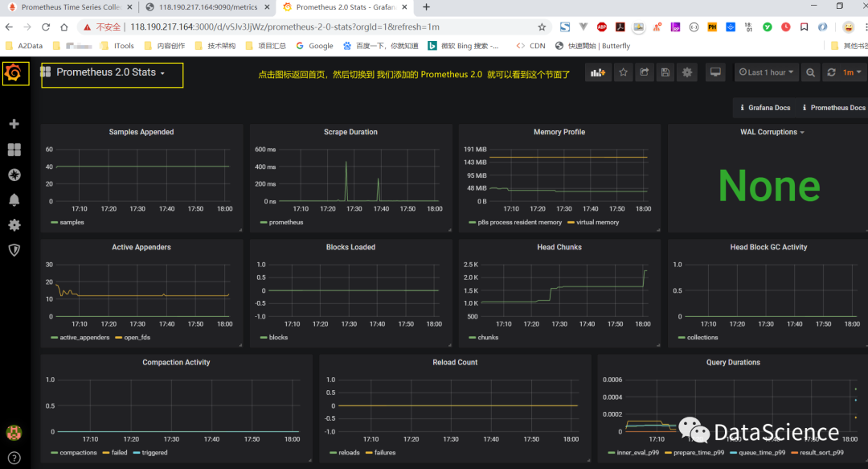Open the Compaction Activity panel title menu
This screenshot has width=868, height=469.
pyautogui.click(x=176, y=363)
